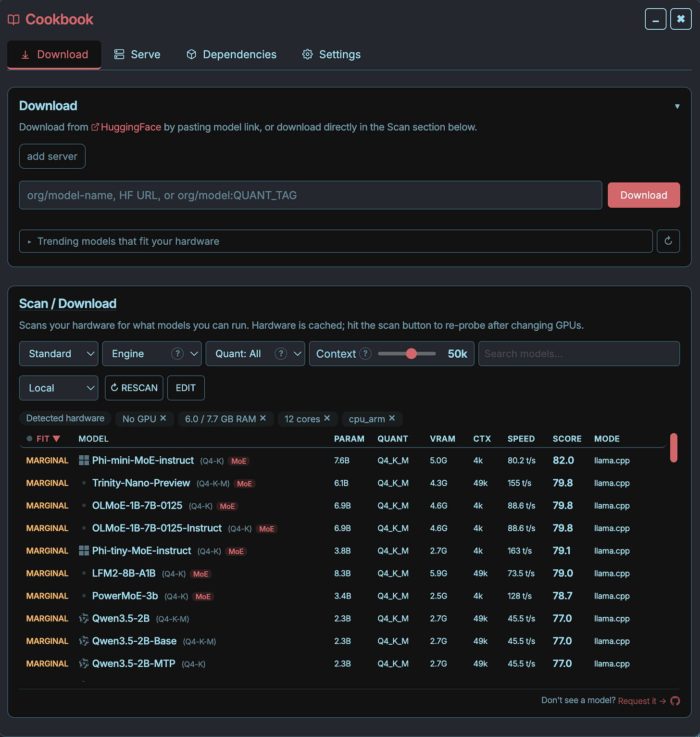
Task: Switch to the Serve tab
Action: (137, 55)
